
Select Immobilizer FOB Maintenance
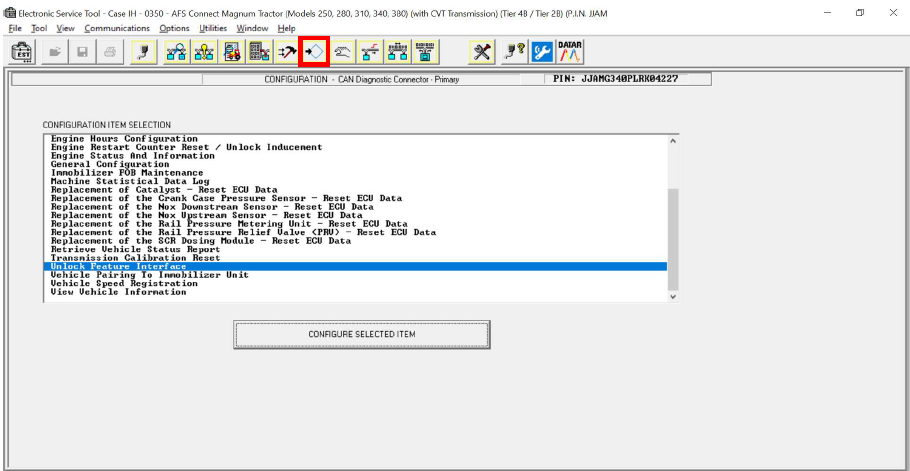pos(355,173)
